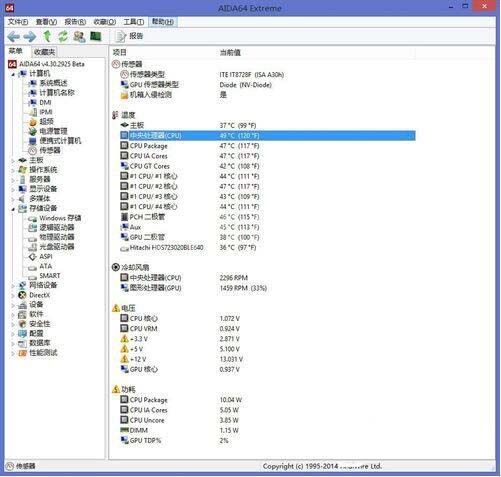Click the green up-level arrow
The height and width of the screenshot is (477, 501).
tap(47, 36)
